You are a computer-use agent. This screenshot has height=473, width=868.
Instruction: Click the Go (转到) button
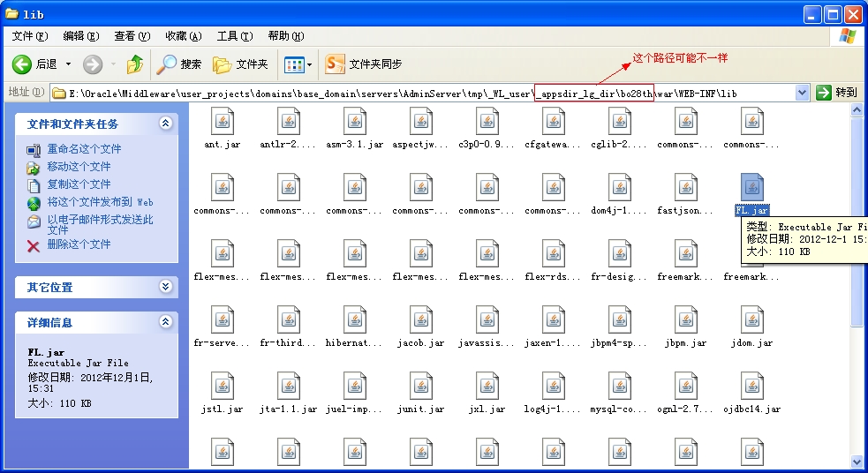tap(836, 93)
